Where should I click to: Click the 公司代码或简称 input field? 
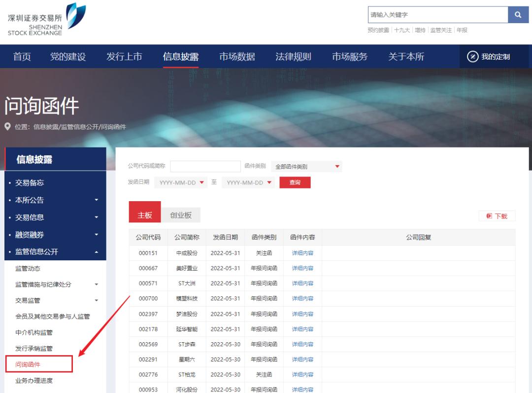pos(205,166)
